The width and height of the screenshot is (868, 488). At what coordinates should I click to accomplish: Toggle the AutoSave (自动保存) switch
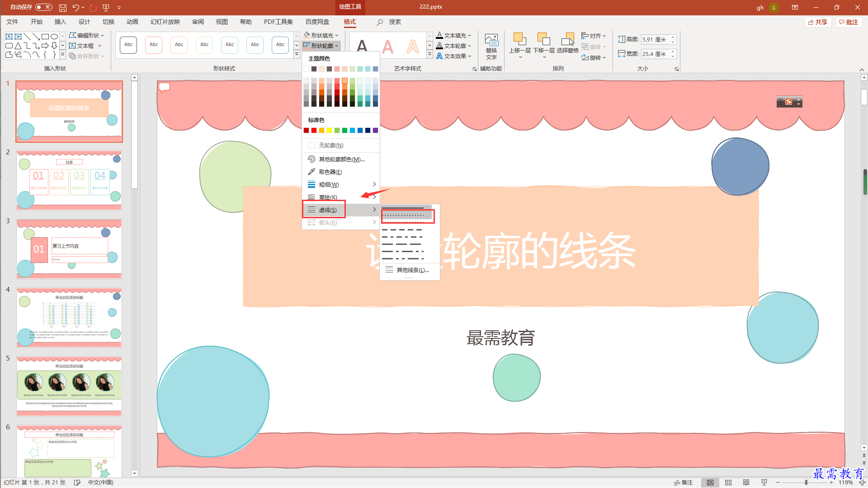click(43, 7)
